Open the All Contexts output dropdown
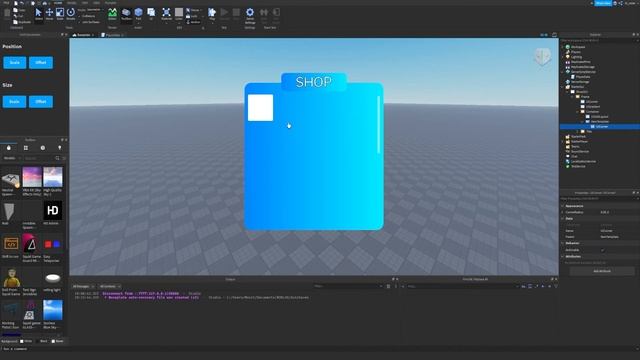 coord(110,286)
